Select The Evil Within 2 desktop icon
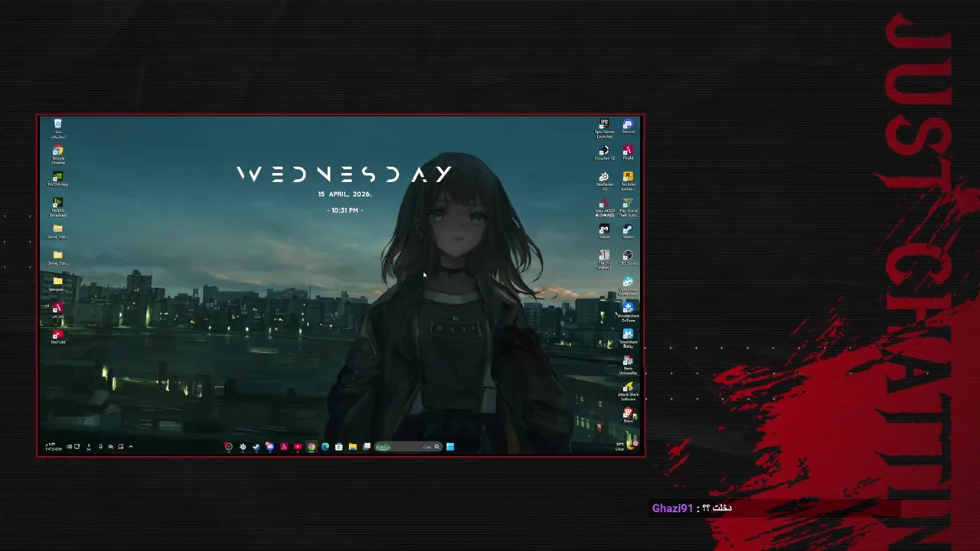 [x=604, y=260]
